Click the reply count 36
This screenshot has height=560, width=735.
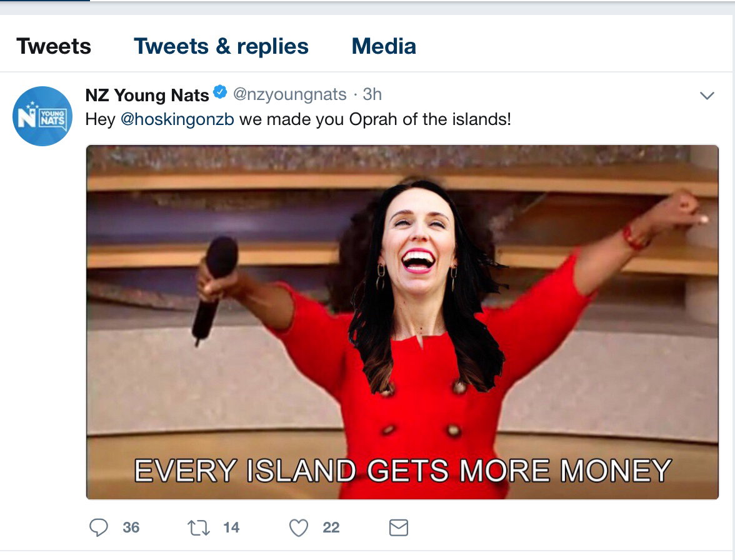[131, 527]
